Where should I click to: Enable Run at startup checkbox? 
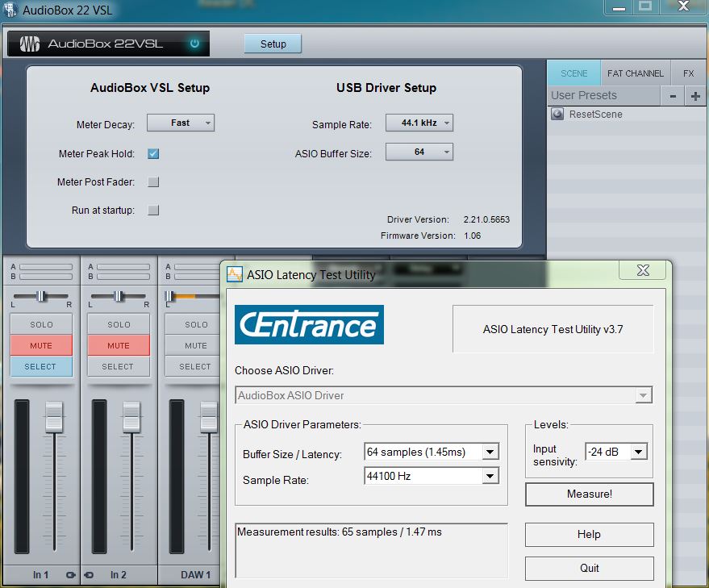pos(153,210)
